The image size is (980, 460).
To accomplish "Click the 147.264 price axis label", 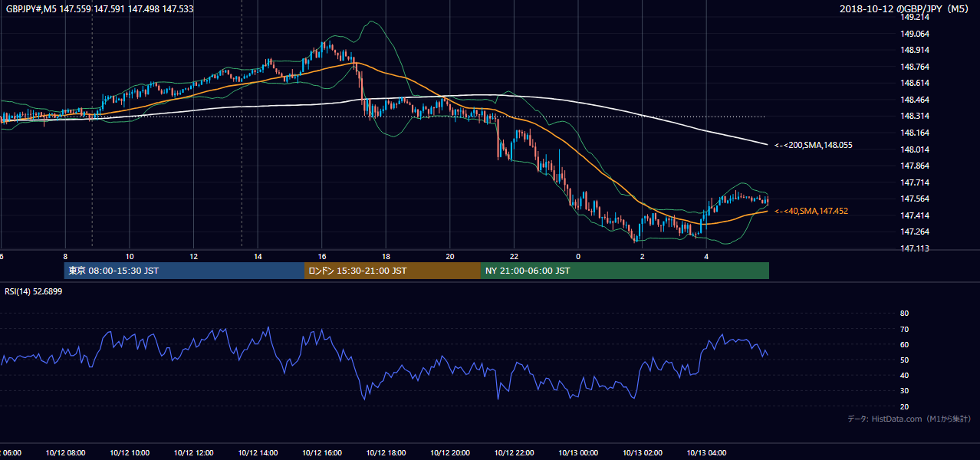I will click(915, 232).
